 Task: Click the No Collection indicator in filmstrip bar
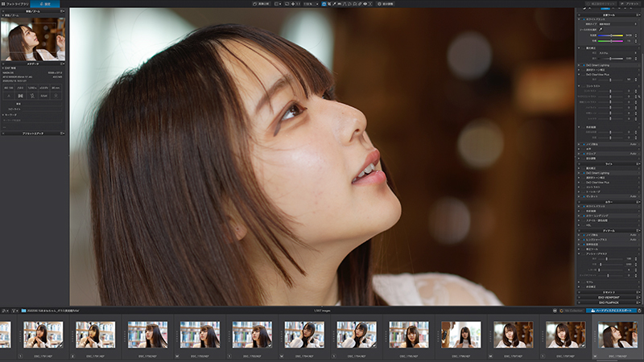click(x=572, y=311)
